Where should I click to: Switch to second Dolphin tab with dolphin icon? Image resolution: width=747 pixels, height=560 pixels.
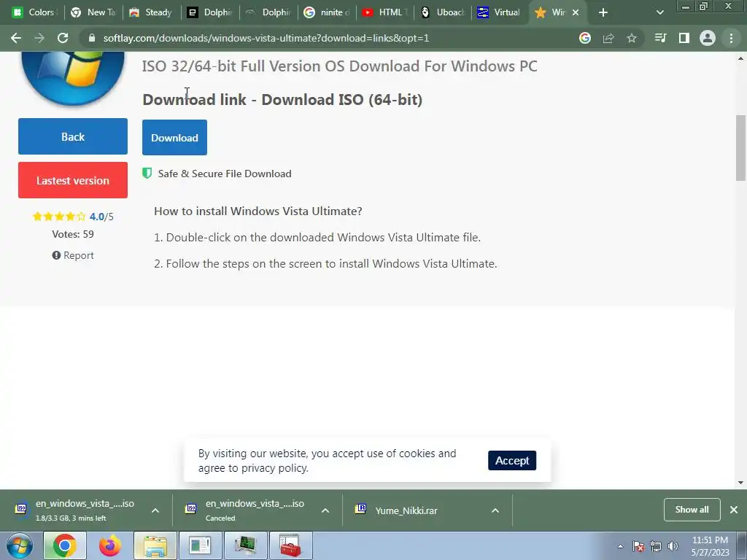tap(268, 12)
